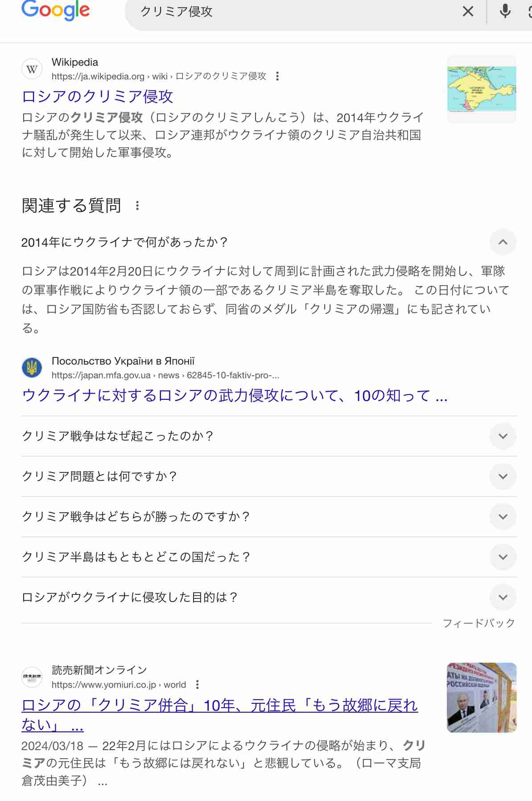The width and height of the screenshot is (532, 801).
Task: Clear the search box text
Action: [x=468, y=11]
